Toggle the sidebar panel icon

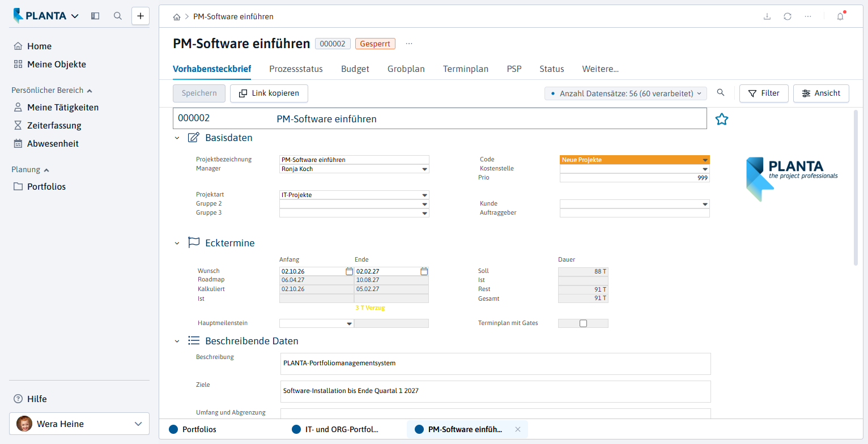click(x=95, y=16)
